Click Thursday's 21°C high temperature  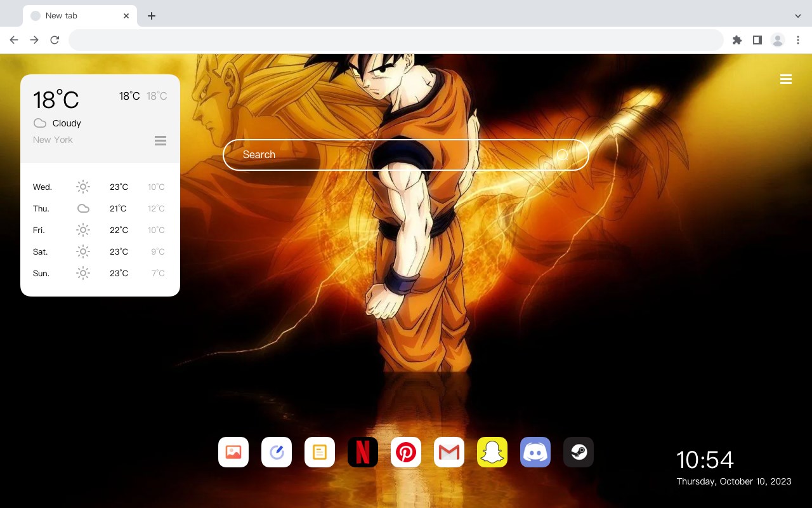tap(119, 208)
